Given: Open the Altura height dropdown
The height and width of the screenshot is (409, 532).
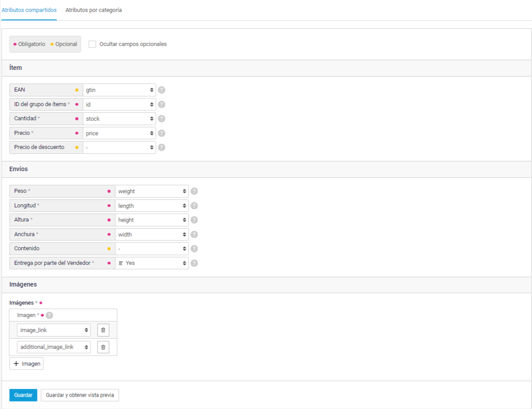Looking at the screenshot, I should pyautogui.click(x=152, y=220).
